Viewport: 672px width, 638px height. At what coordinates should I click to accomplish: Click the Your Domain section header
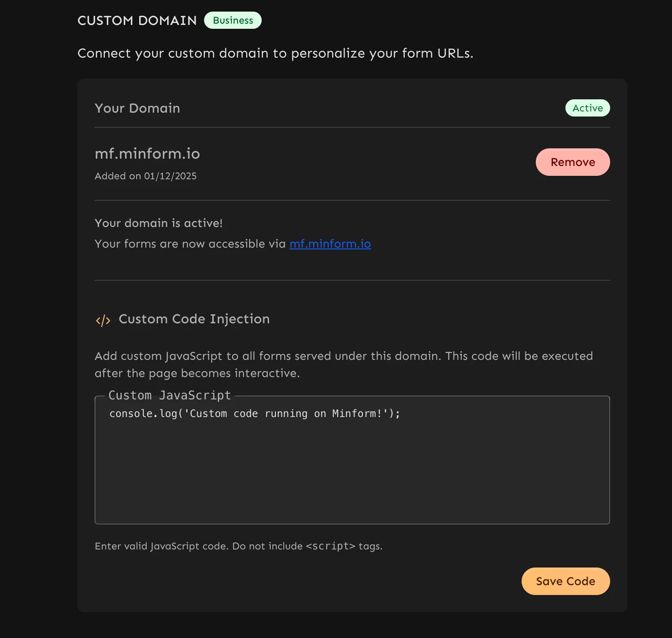(x=137, y=108)
